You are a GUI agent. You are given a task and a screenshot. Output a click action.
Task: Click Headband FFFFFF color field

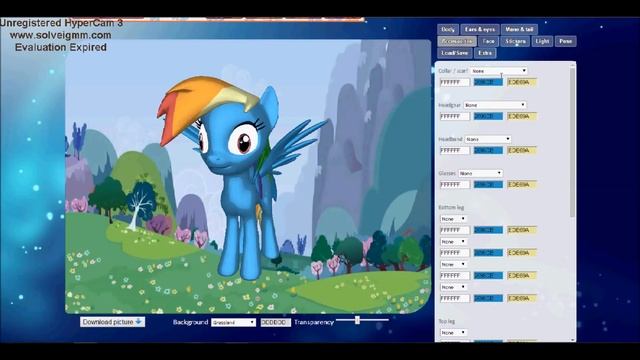(x=455, y=151)
